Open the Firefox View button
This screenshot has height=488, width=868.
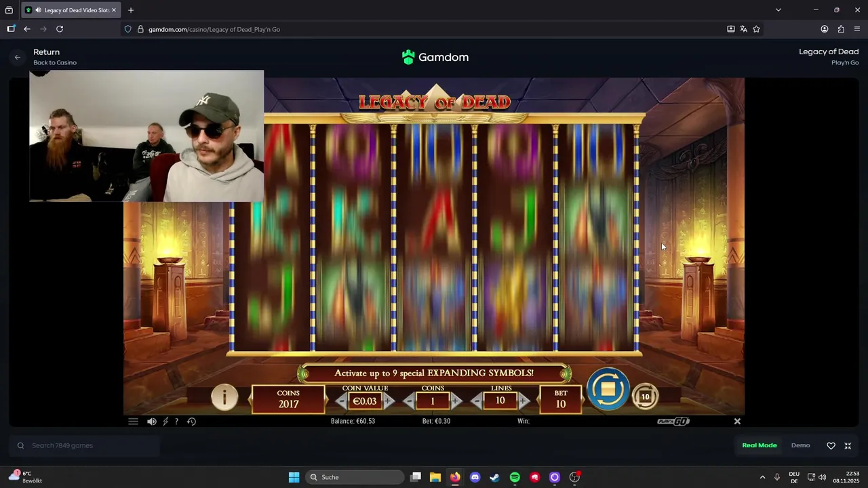click(x=9, y=10)
